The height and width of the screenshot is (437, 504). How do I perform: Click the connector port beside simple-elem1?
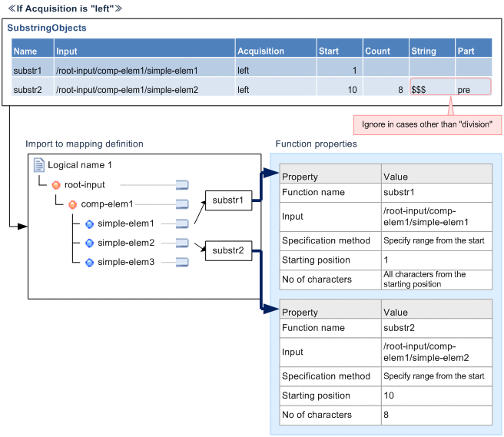182,223
